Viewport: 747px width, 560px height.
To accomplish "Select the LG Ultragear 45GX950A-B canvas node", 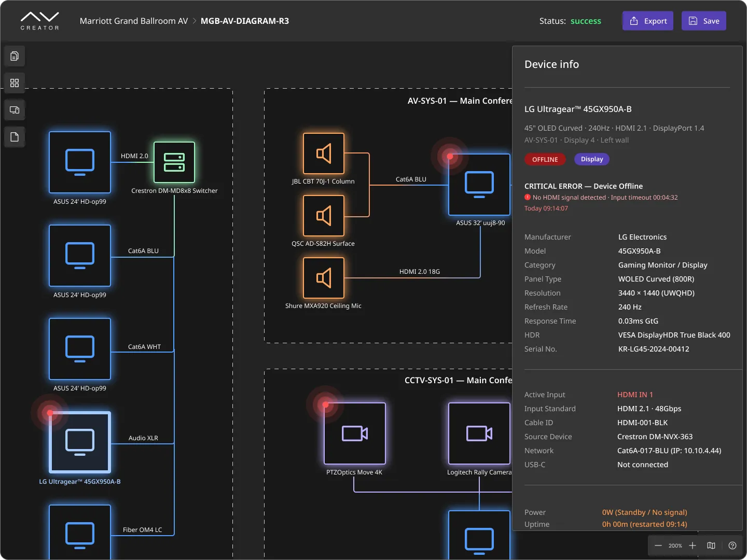I will 80,442.
